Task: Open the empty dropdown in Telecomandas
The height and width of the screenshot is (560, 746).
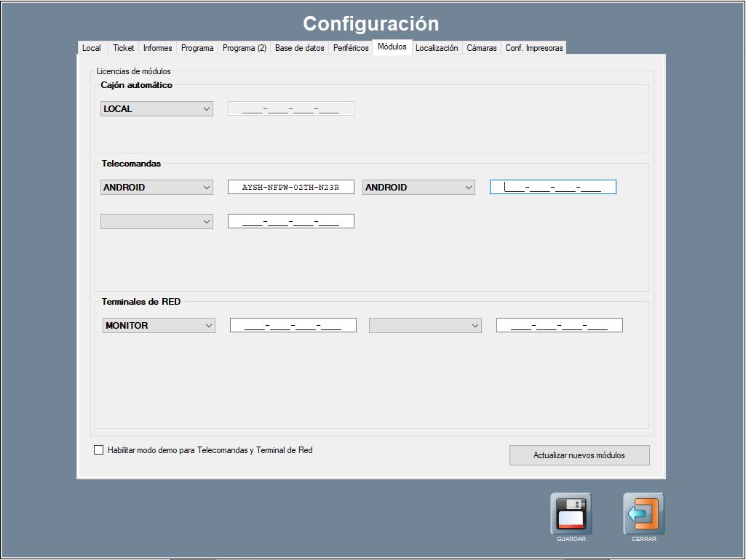Action: point(156,221)
